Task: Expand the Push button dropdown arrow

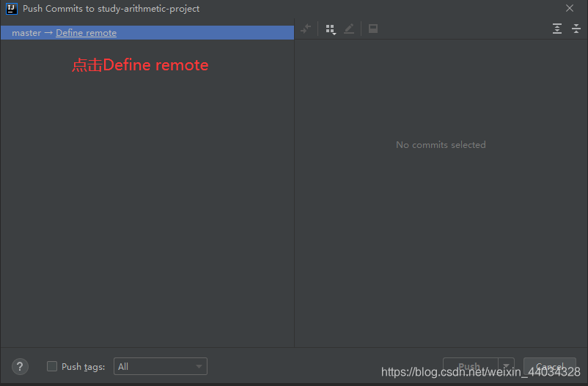Action: coord(506,366)
